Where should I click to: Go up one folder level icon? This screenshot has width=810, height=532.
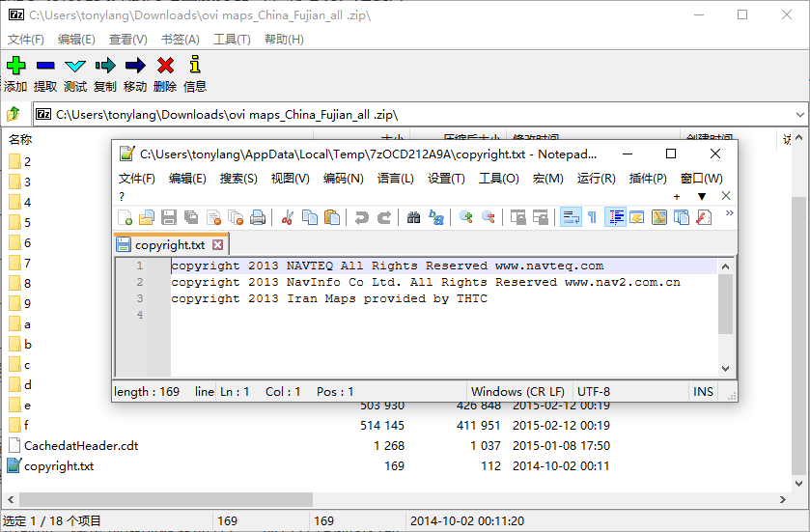pos(14,114)
